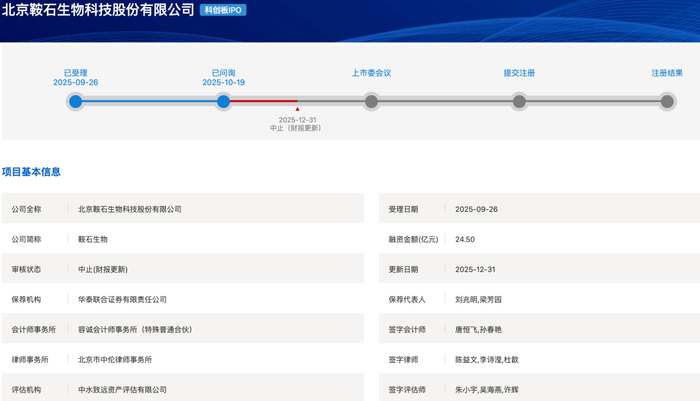Click the 已问询 timeline node
Screen dimensions: 700x401
223,102
